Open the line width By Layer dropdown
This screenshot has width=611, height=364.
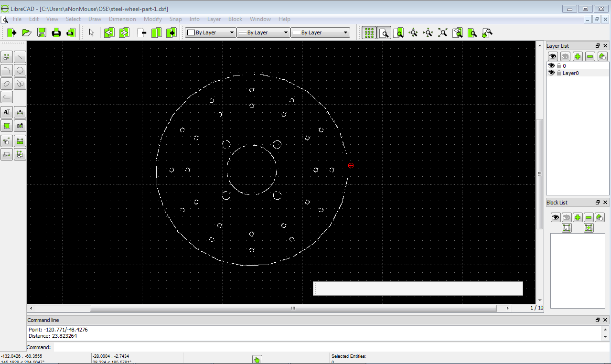[x=263, y=32]
